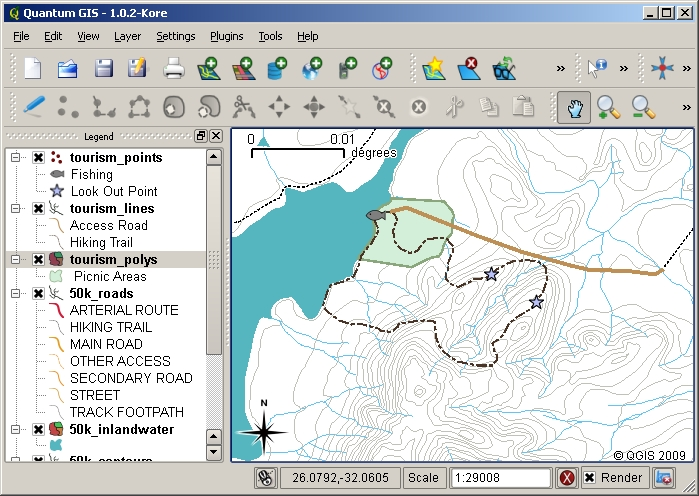Screen dimensions: 699x496
Task: Click the Picnic Areas green swatch
Action: pos(56,276)
